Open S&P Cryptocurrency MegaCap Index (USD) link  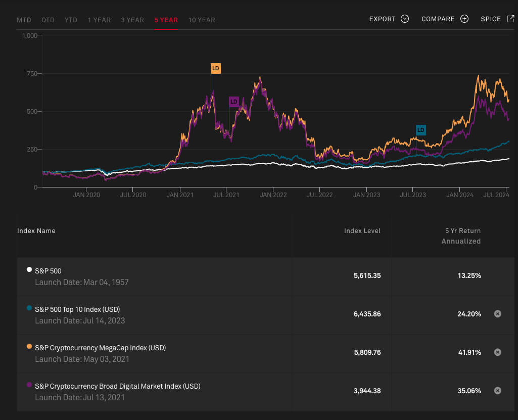pyautogui.click(x=100, y=348)
